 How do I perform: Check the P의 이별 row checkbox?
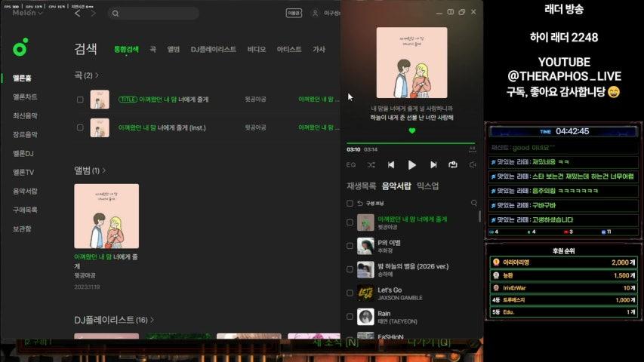[350, 246]
